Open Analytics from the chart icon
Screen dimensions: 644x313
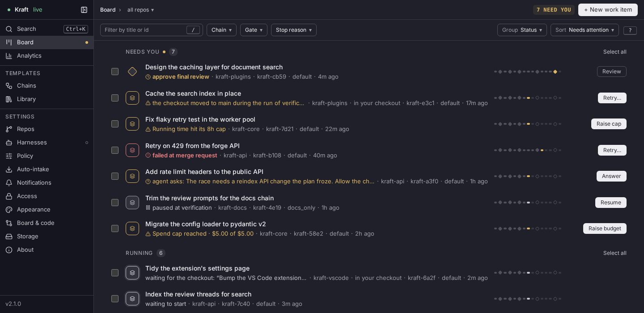coord(9,55)
